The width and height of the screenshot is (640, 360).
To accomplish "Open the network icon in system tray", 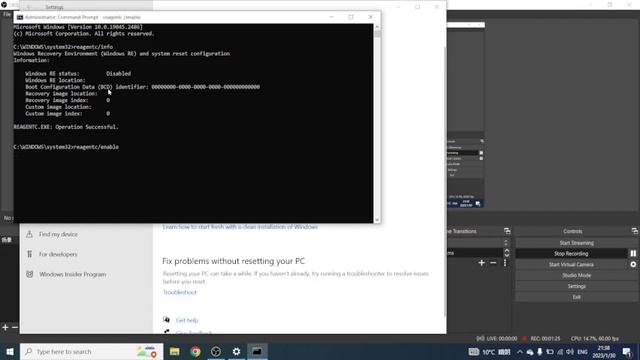I will pyautogui.click(x=560, y=352).
